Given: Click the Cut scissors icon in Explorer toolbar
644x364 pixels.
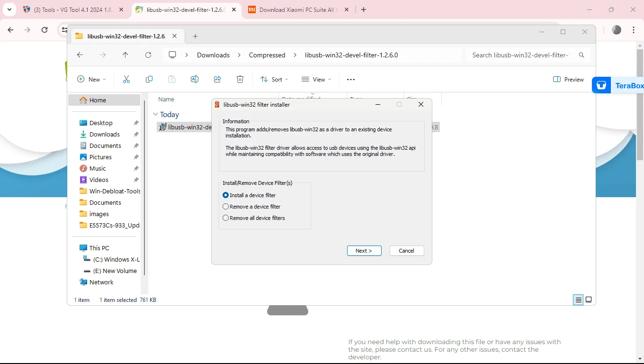Looking at the screenshot, I should point(126,80).
